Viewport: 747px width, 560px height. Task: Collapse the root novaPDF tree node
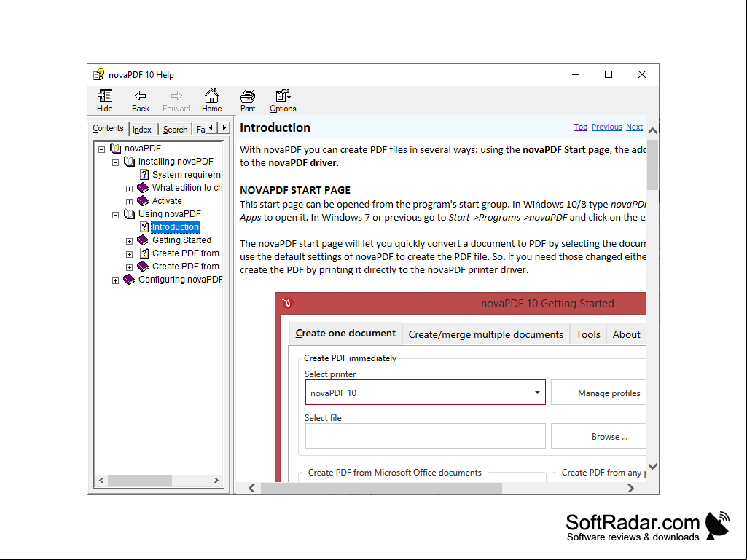pos(101,149)
